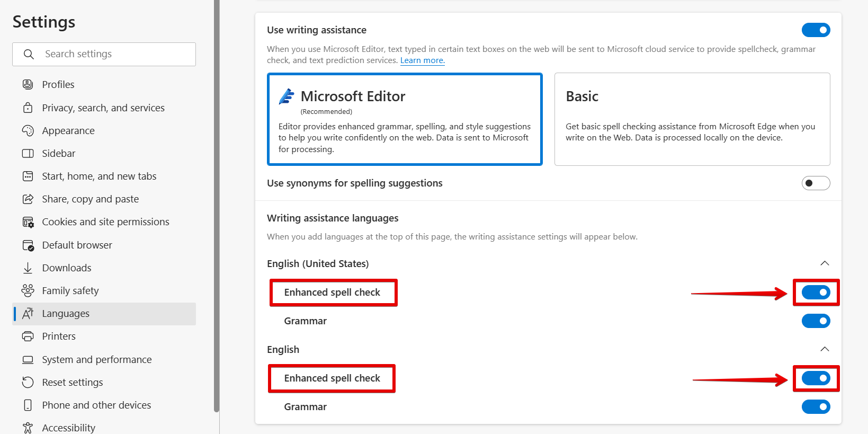Disable Grammar for English (United States)
Screen dimensions: 868x434
pos(816,321)
